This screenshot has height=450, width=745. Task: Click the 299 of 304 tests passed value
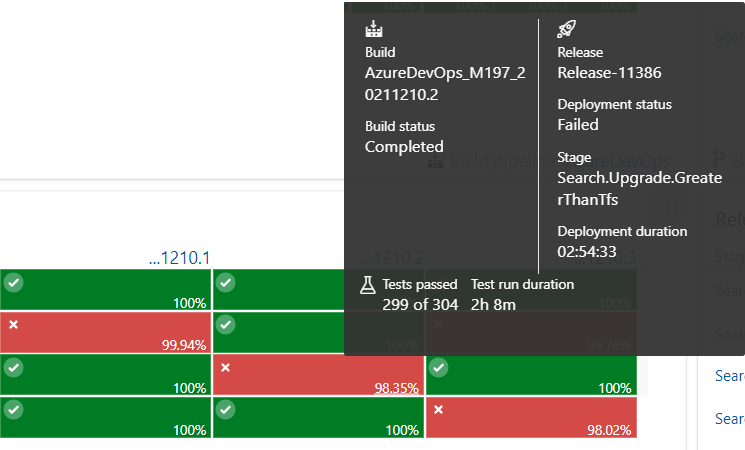point(415,304)
